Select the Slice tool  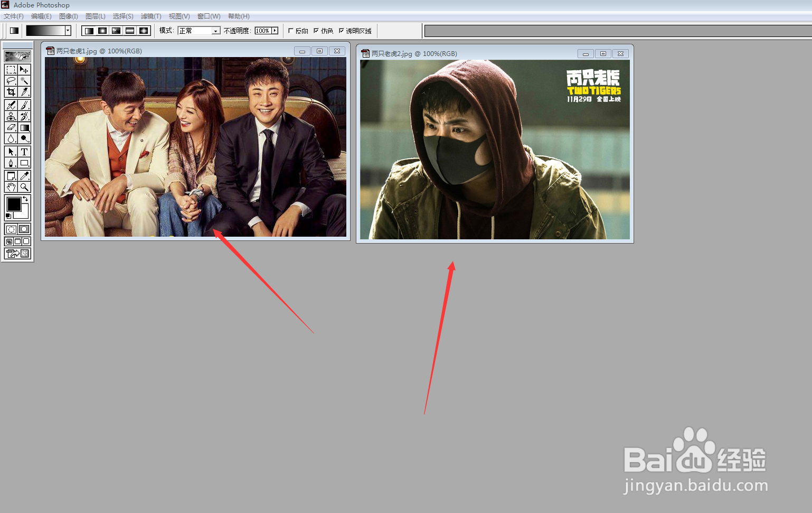point(24,92)
